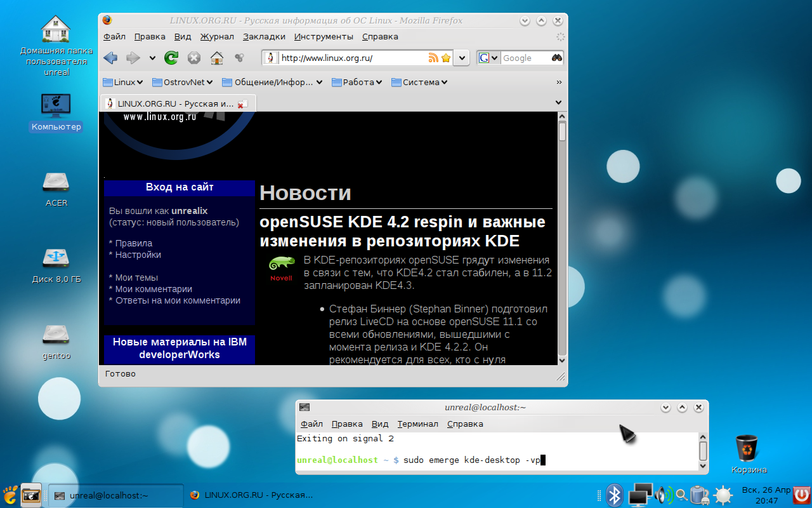Open Ответы на мои комментарии link
The height and width of the screenshot is (508, 812).
[178, 300]
